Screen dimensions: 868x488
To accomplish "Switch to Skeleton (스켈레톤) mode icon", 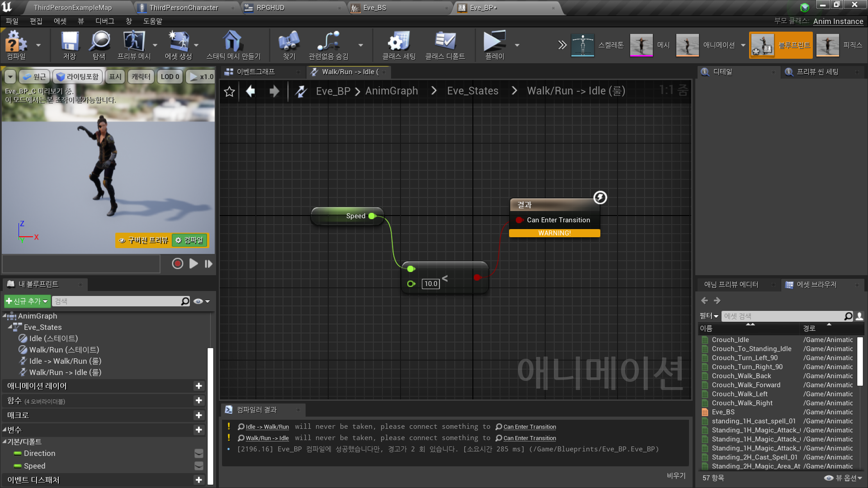I will coord(582,45).
